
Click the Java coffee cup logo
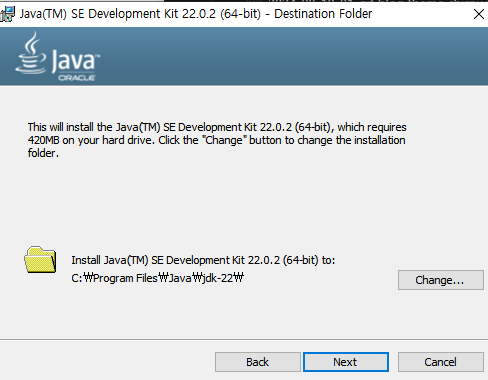tap(31, 53)
